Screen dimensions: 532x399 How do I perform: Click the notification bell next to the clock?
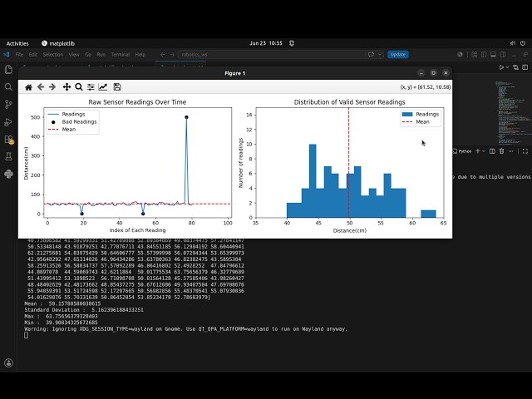[x=292, y=43]
